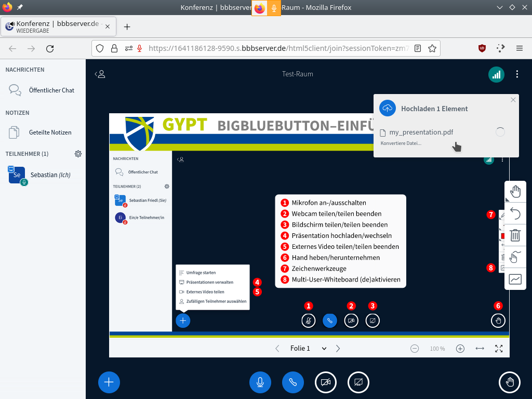Screen dimensions: 532x399
Task: Delete all annotations with the trash icon
Action: (x=515, y=235)
